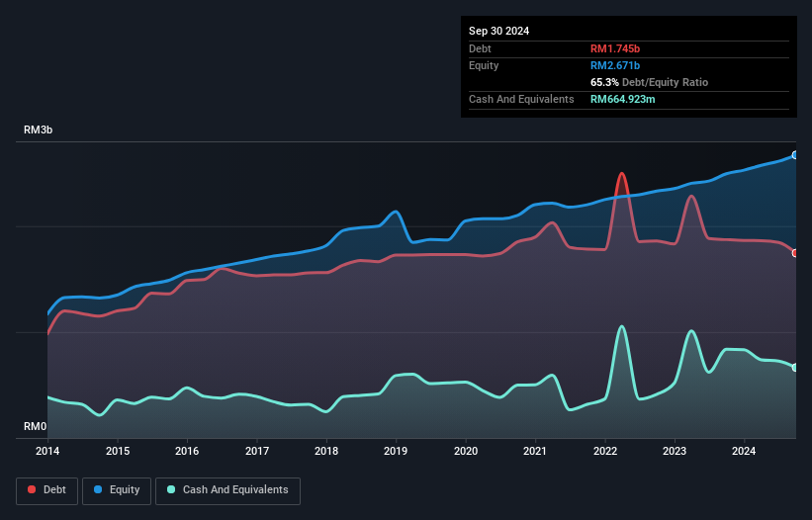Click the 2023 debt spike peak
Viewport: 812px width, 520px height.
691,197
